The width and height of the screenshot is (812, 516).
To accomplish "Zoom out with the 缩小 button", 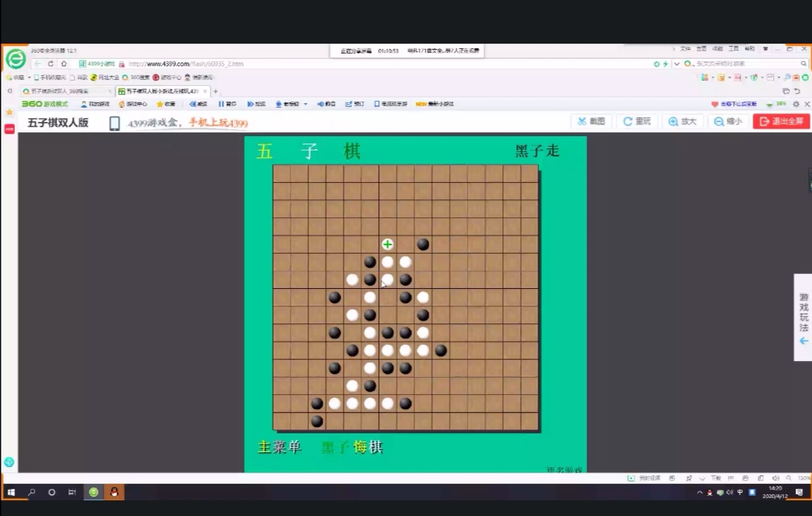I will [x=728, y=121].
